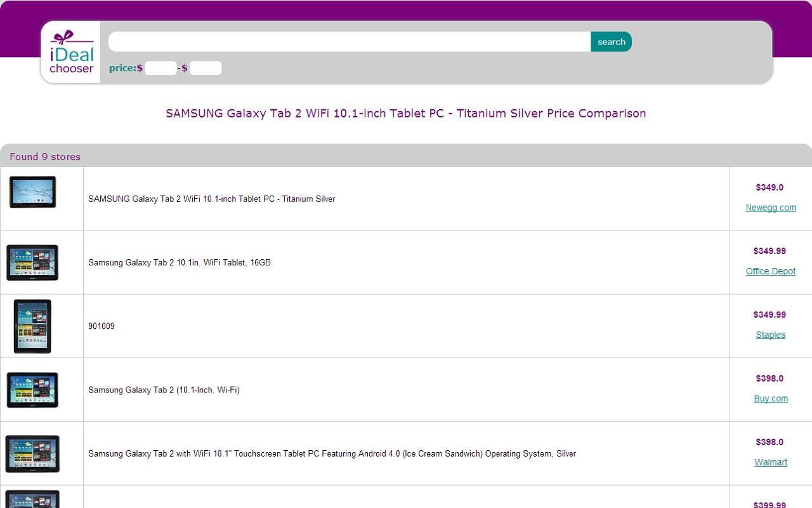Select the $349.99 price above Office Depot

769,251
